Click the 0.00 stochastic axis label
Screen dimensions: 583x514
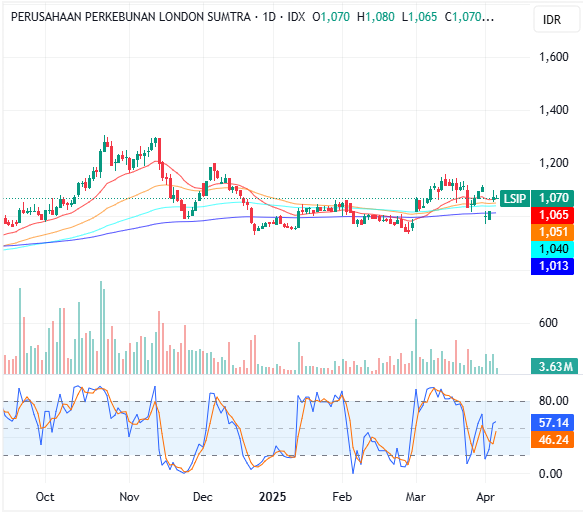(551, 474)
